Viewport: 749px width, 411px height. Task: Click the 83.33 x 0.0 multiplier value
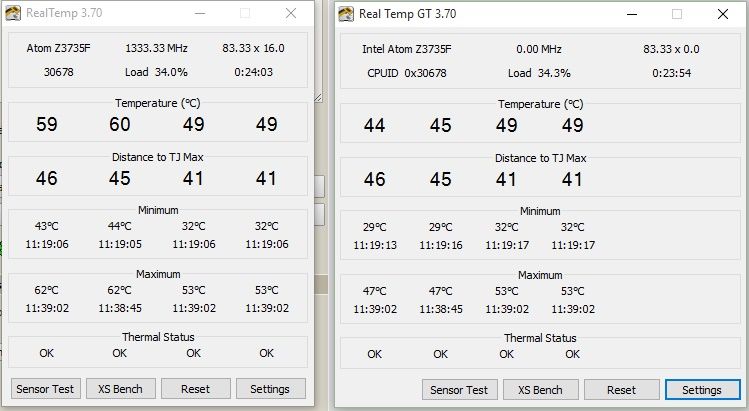point(671,49)
